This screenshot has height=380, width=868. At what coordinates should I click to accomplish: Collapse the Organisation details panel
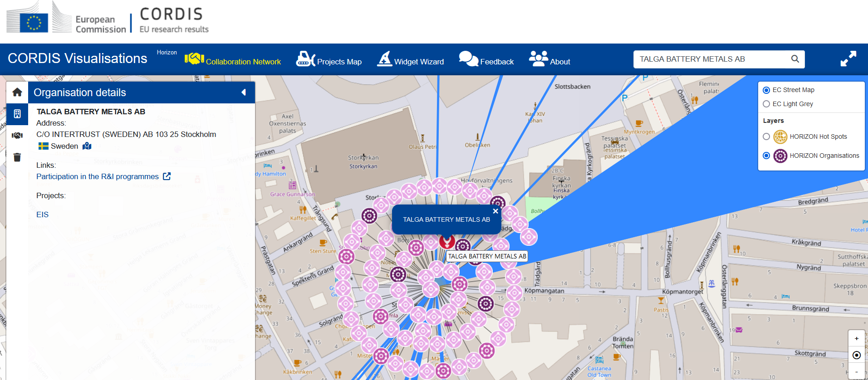pyautogui.click(x=244, y=93)
